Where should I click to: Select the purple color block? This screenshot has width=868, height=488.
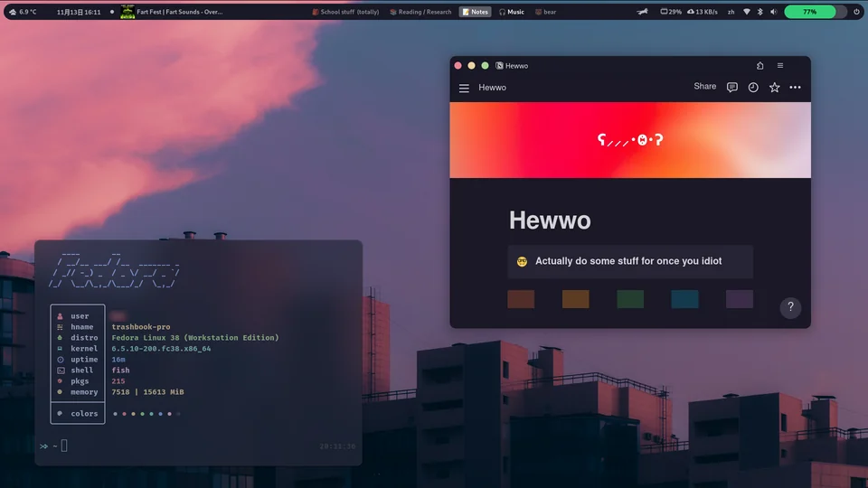coord(740,299)
